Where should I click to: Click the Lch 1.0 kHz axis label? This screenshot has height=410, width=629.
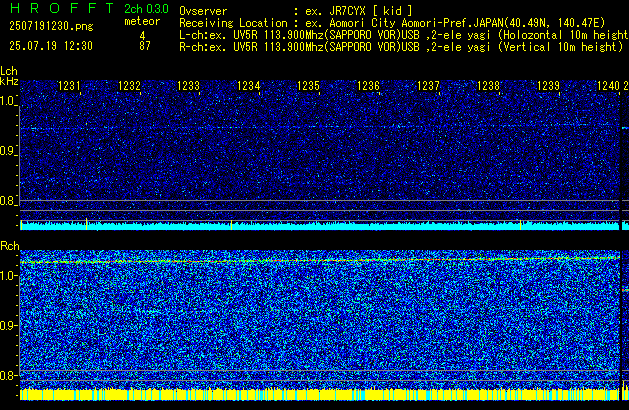tap(8, 101)
